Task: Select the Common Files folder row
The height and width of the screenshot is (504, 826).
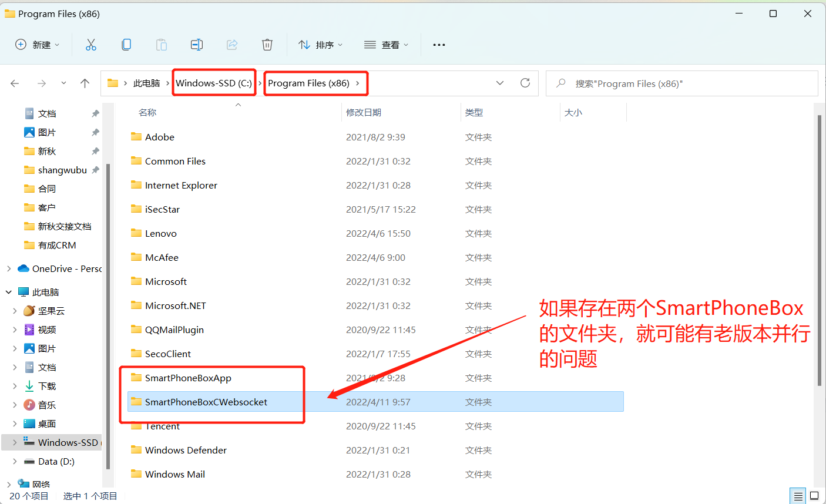Action: point(375,161)
